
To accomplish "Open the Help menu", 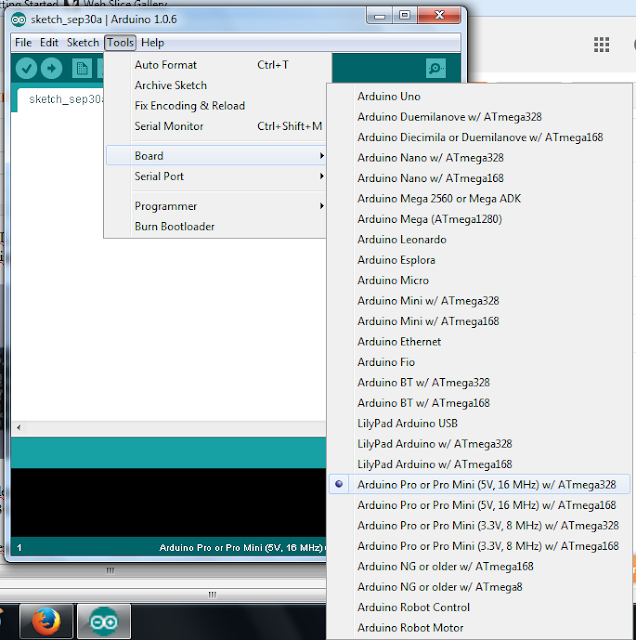I will pyautogui.click(x=152, y=43).
